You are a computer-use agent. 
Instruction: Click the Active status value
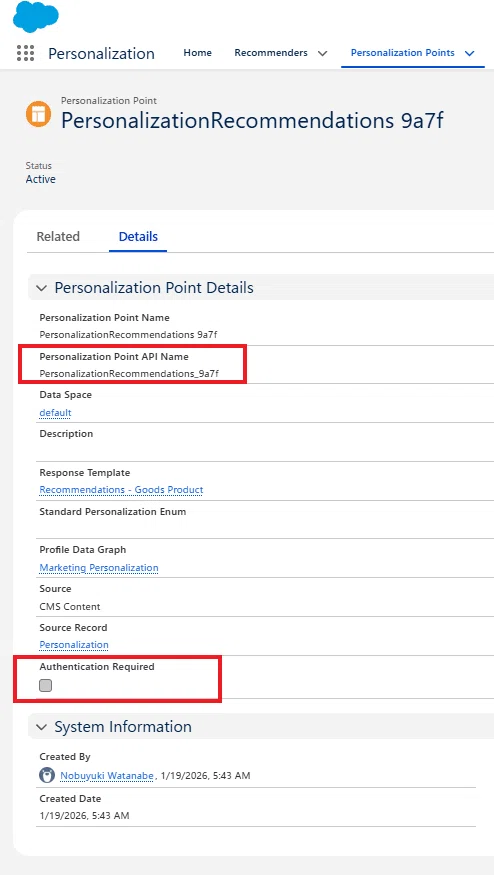[x=41, y=179]
